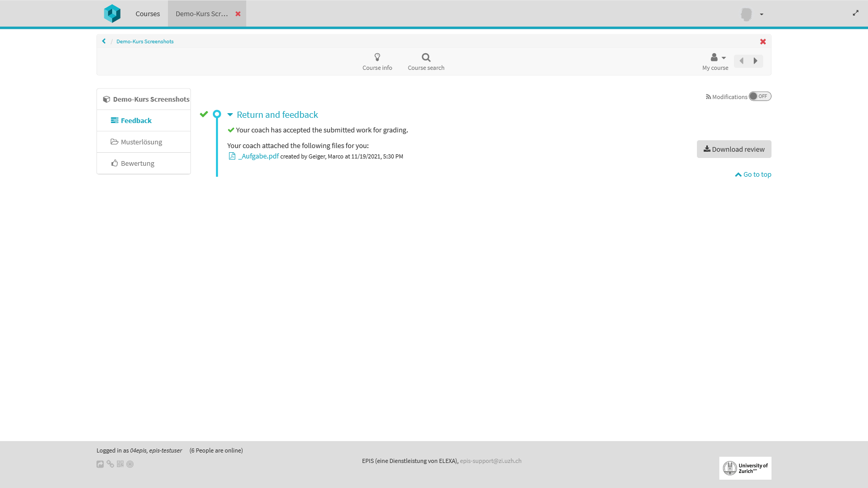The height and width of the screenshot is (488, 868).
Task: Click the chain link icon in footer
Action: point(110,464)
